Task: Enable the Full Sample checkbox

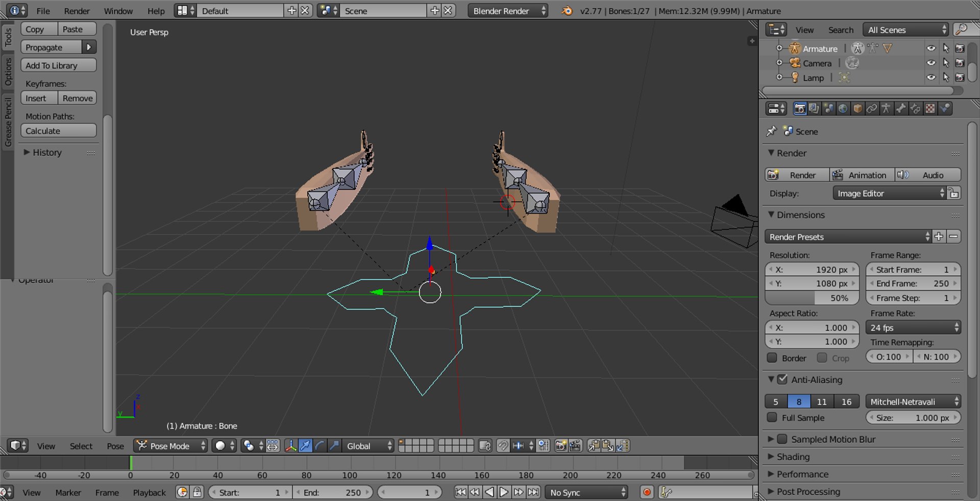Action: click(x=772, y=418)
